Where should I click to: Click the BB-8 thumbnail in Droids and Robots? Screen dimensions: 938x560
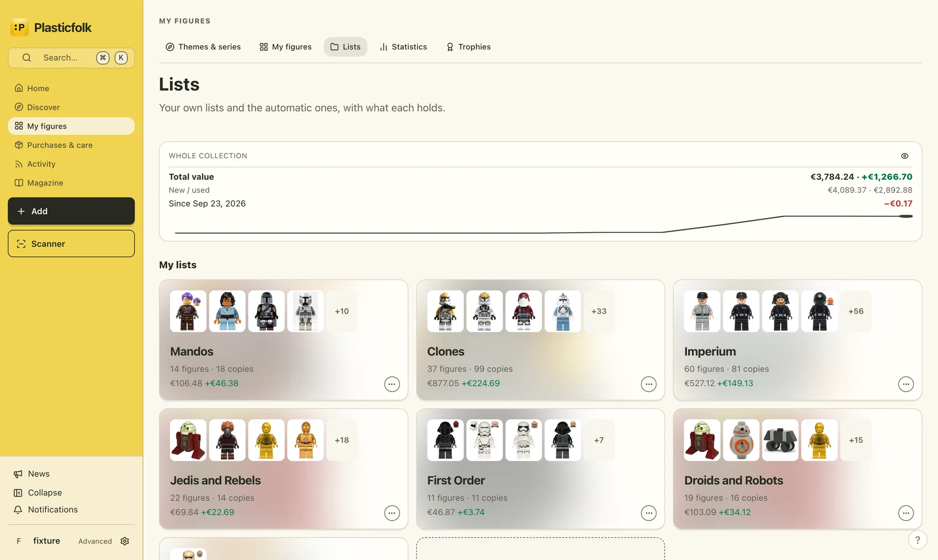(741, 440)
